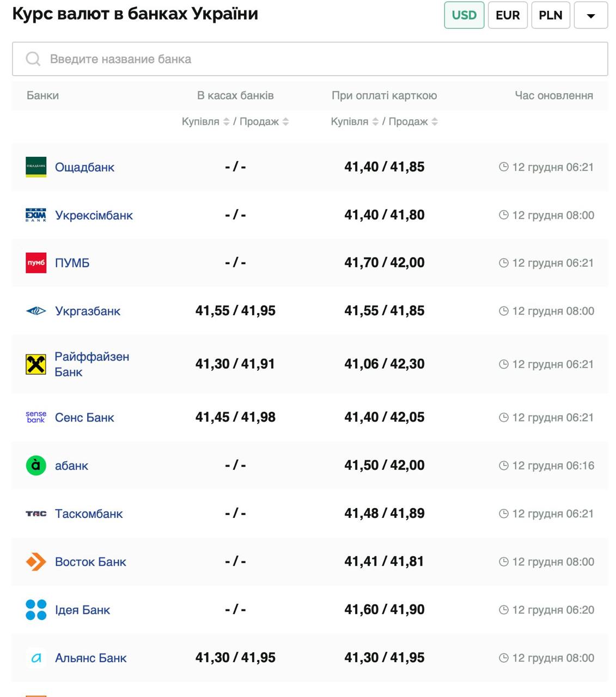616x697 pixels.
Task: Click the Sense Bank logo icon
Action: 36,417
